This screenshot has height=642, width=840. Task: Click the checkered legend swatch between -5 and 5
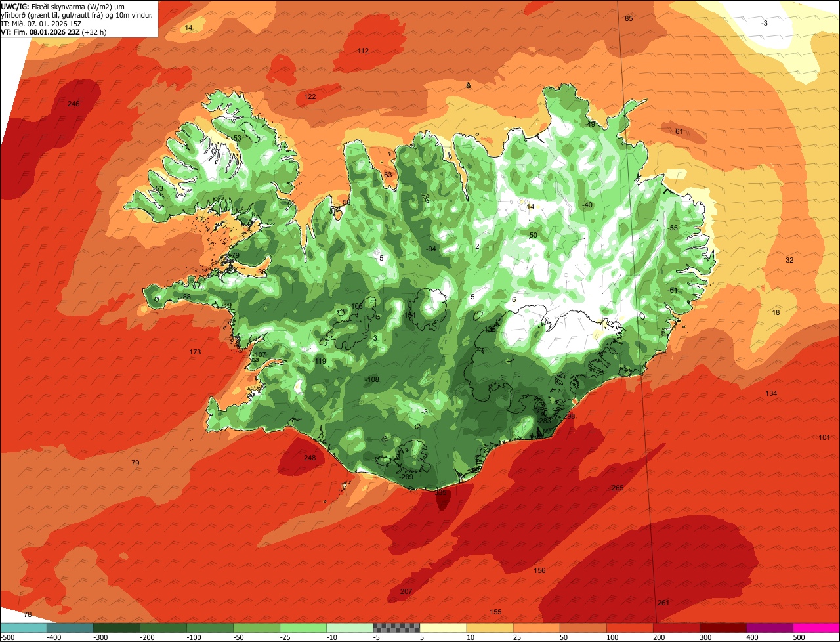[396, 628]
